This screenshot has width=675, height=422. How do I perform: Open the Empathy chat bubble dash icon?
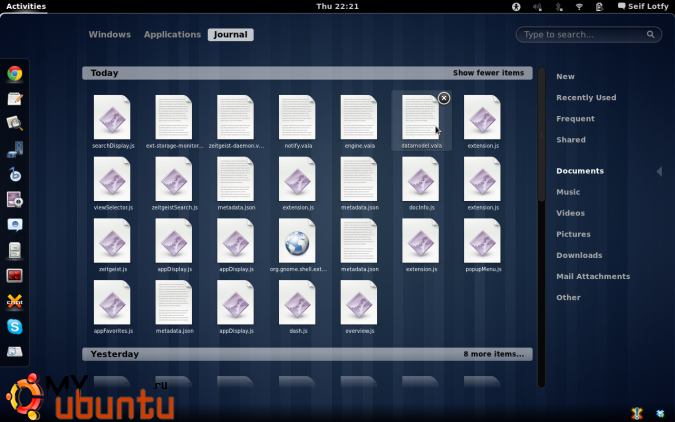click(15, 225)
